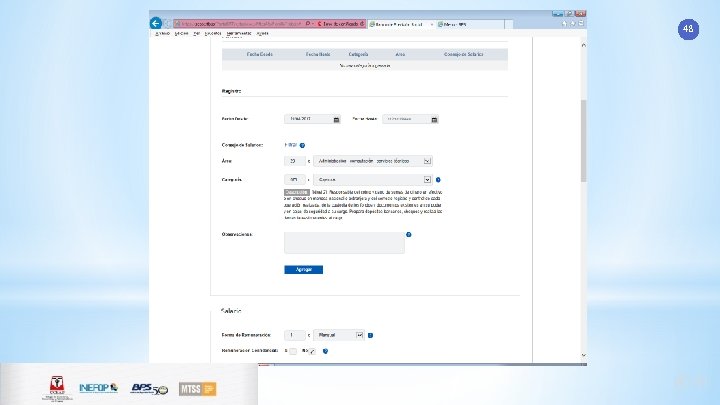
Task: Click the Categoría code input field
Action: point(295,180)
